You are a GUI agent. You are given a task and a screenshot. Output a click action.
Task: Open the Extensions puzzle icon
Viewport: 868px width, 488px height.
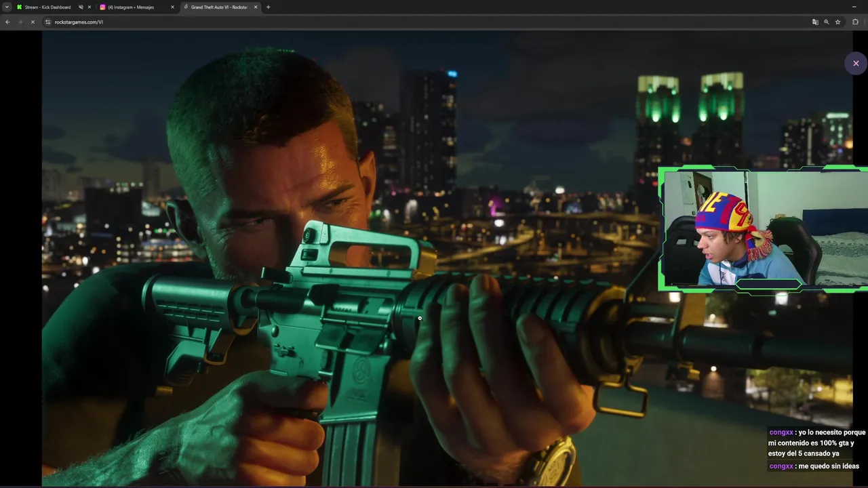855,22
